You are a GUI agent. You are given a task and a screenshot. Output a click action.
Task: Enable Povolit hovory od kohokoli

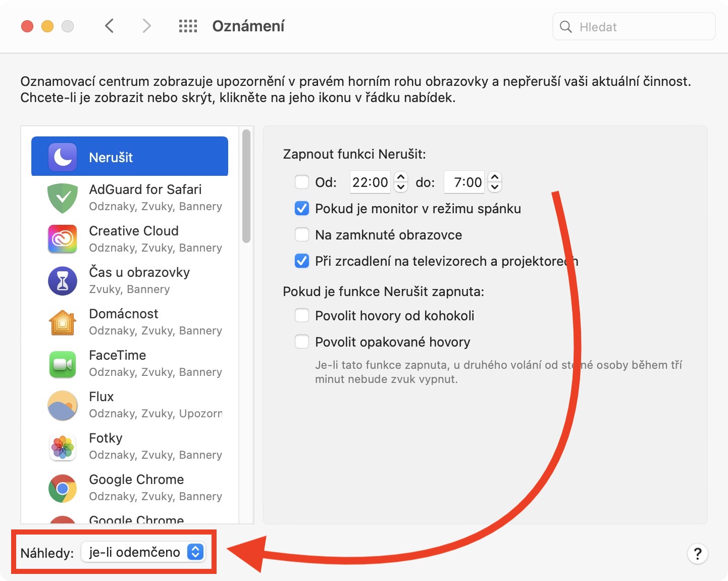click(302, 315)
